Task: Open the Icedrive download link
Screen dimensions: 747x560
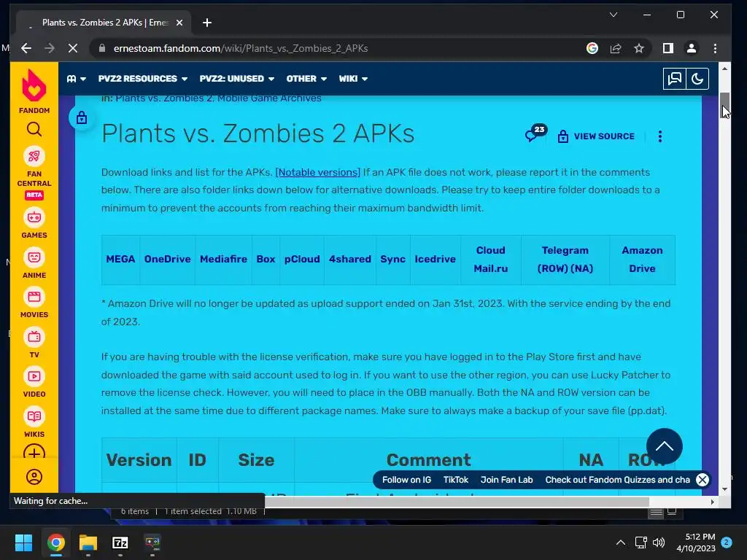Action: tap(435, 259)
